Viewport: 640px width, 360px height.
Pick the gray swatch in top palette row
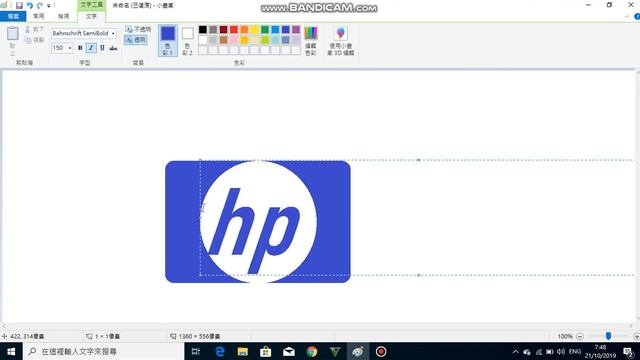[x=213, y=29]
